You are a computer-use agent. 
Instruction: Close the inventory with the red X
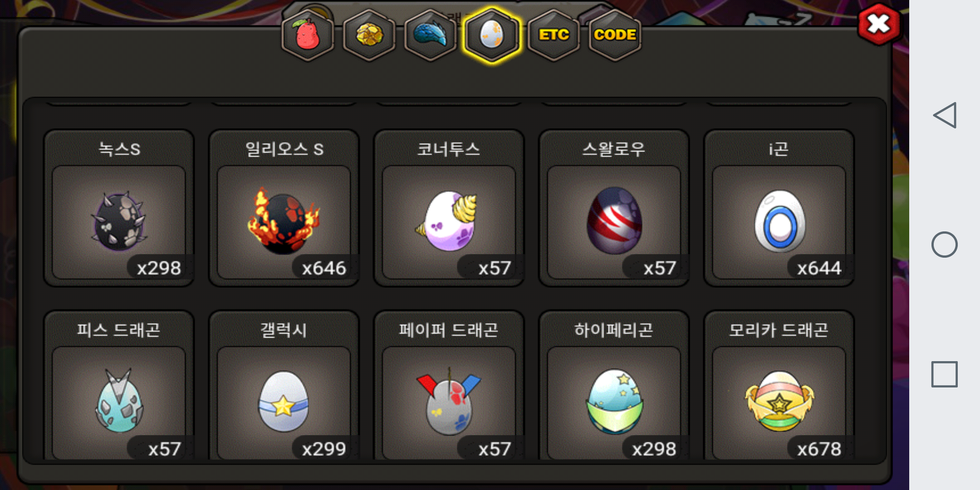click(879, 24)
